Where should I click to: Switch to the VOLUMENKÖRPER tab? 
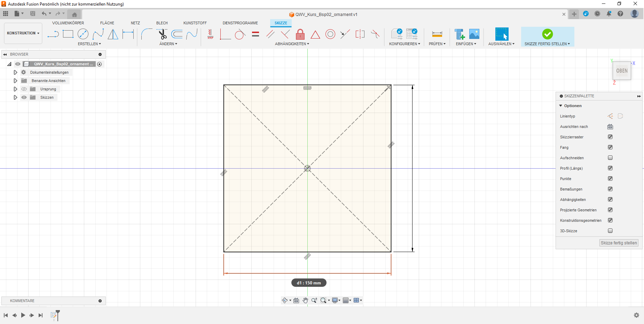[x=68, y=23]
